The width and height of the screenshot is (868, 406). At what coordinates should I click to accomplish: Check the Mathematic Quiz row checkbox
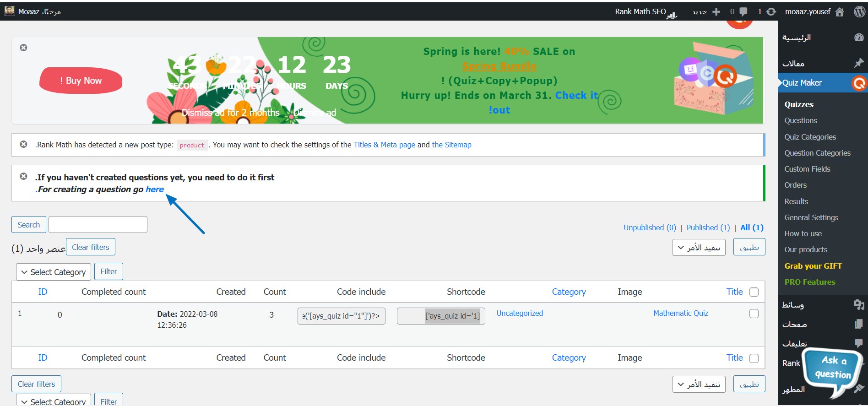pos(754,314)
